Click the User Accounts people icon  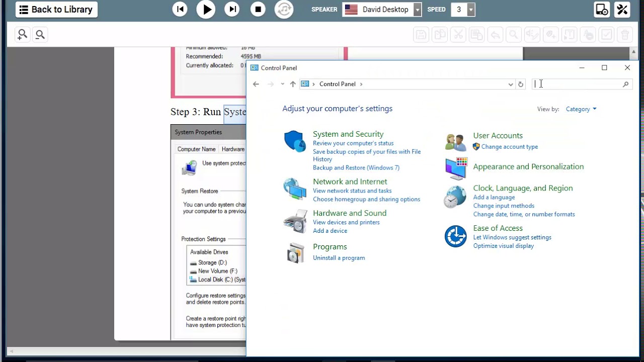(x=455, y=142)
